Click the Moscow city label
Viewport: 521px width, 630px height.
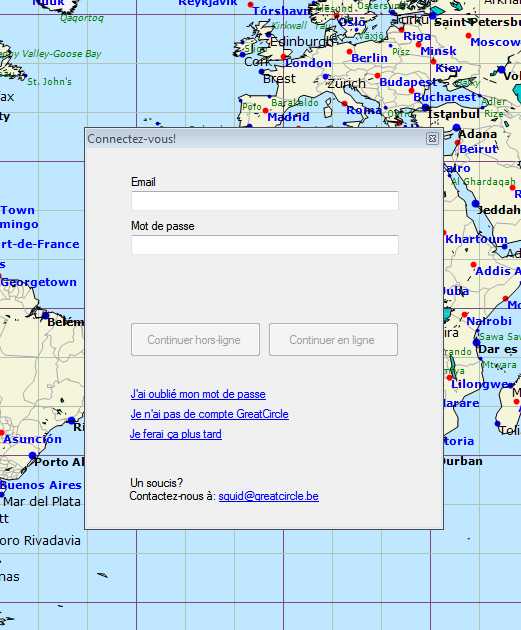pos(496,42)
